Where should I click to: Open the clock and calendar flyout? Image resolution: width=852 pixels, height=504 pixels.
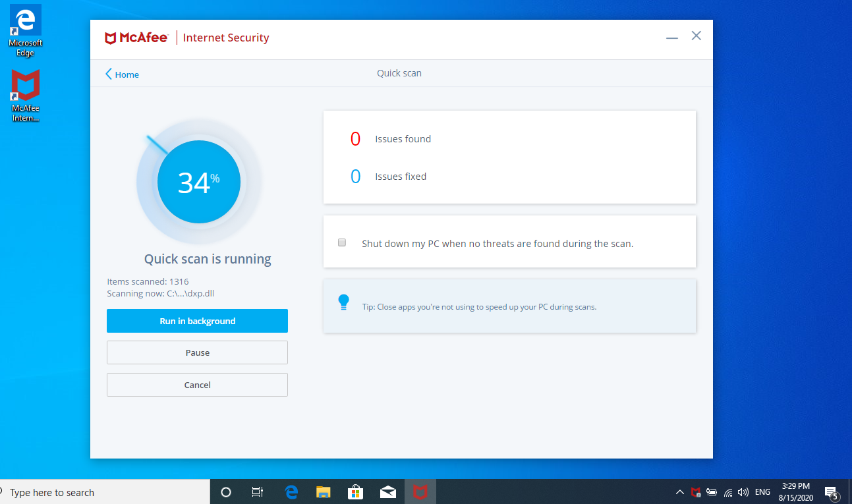(796, 491)
